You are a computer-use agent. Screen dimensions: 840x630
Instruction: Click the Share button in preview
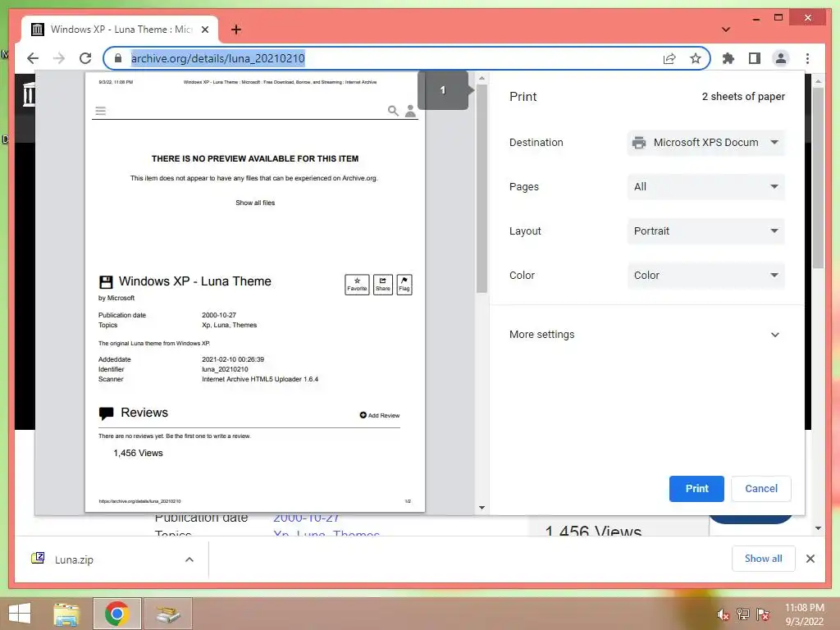coord(382,285)
